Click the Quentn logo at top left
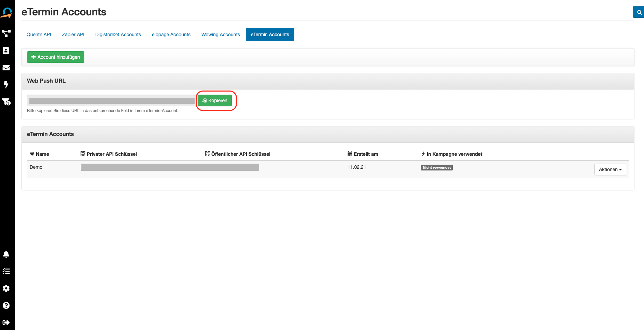This screenshot has width=644, height=330. (x=7, y=13)
